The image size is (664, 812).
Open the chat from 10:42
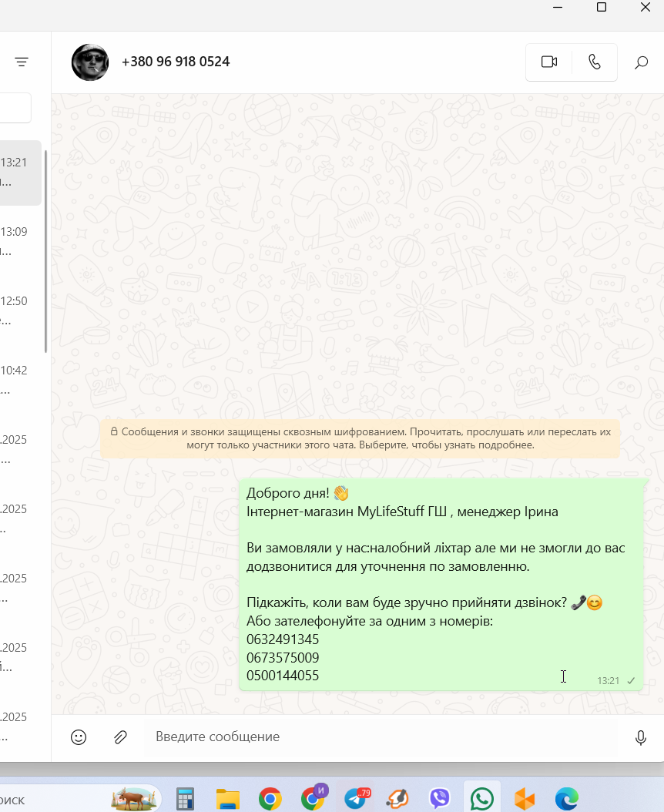tap(21, 381)
